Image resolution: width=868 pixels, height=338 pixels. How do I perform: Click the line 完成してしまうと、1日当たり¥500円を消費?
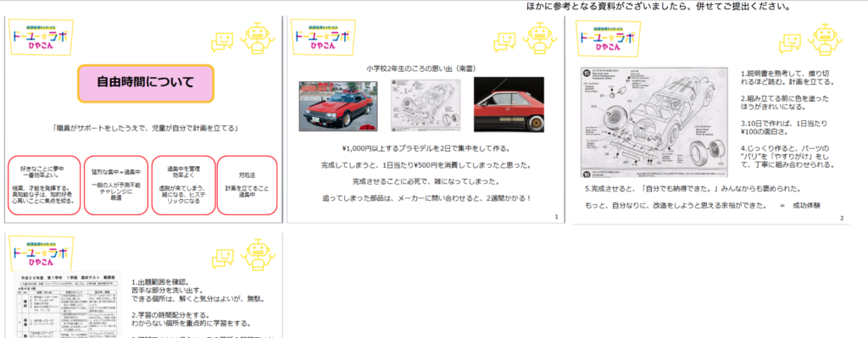(426, 165)
